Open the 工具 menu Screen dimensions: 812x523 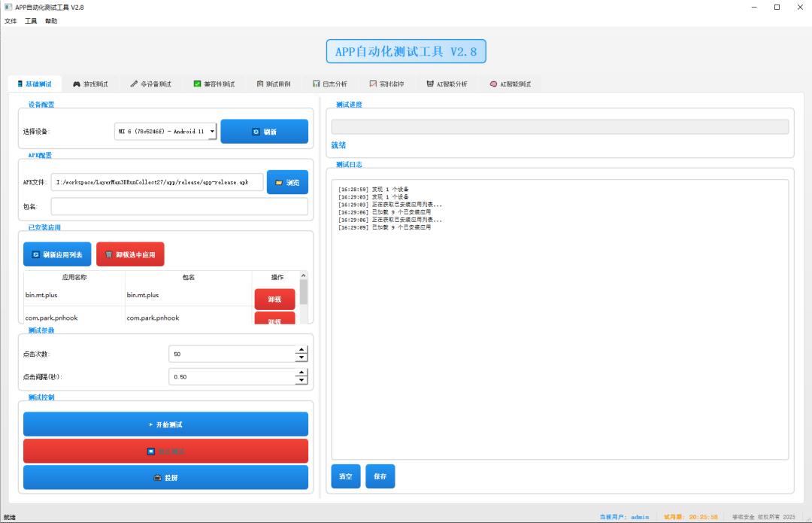[31, 21]
